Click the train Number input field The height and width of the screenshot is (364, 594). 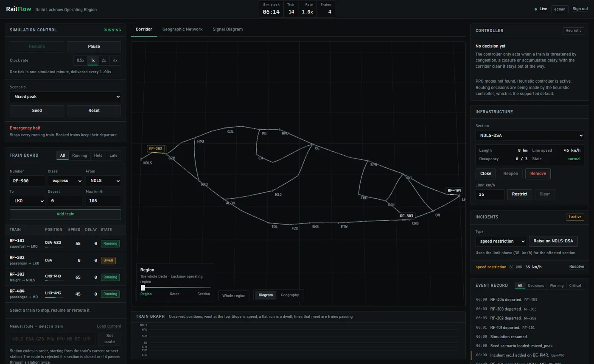click(27, 181)
